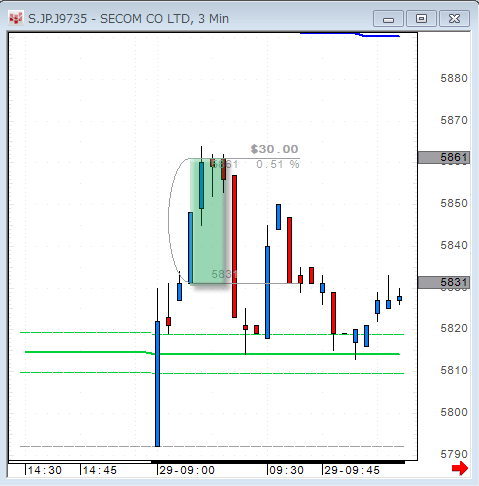Click the red scroll-right arrow icon
Screen dimensions: 479x486
pyautogui.click(x=460, y=468)
